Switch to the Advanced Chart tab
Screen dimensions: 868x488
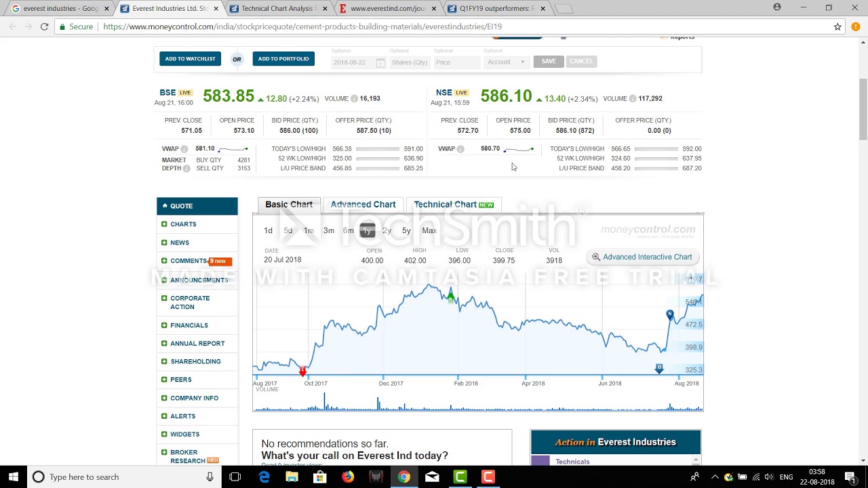363,204
